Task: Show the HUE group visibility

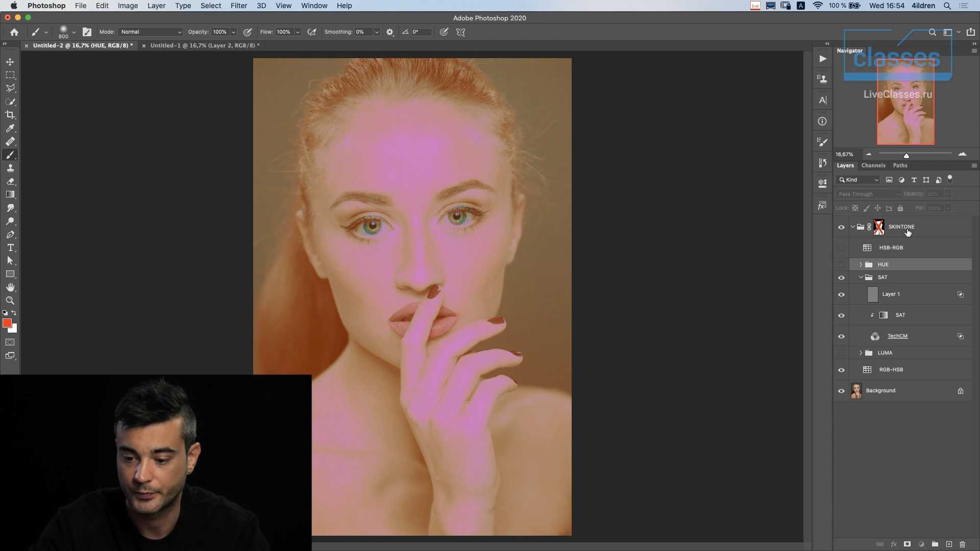Action: [841, 265]
